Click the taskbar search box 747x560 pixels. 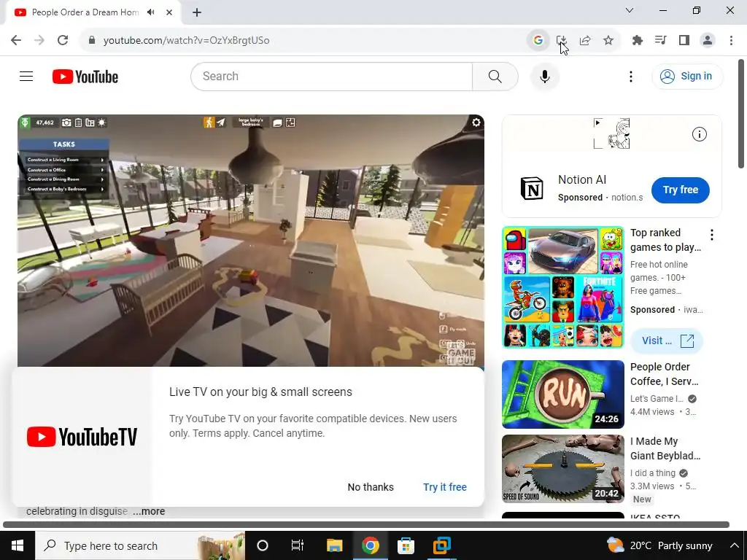point(140,545)
